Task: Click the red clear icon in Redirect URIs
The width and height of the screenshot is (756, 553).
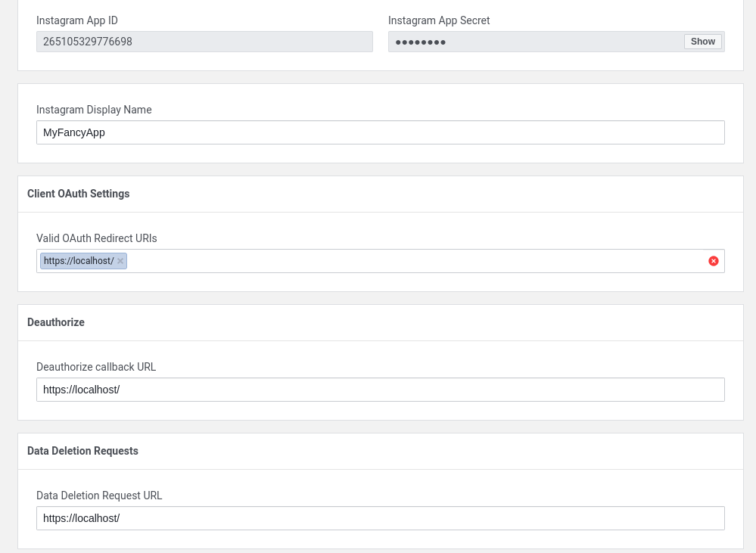Action: tap(713, 261)
